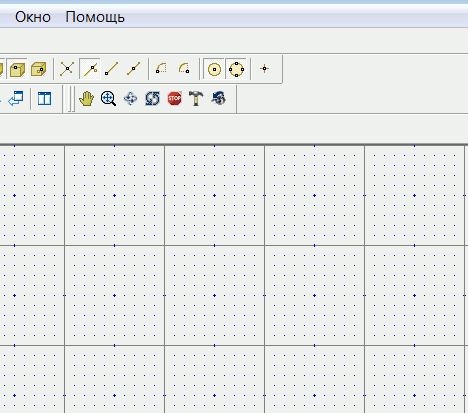Open the Помощь menu

pos(95,17)
